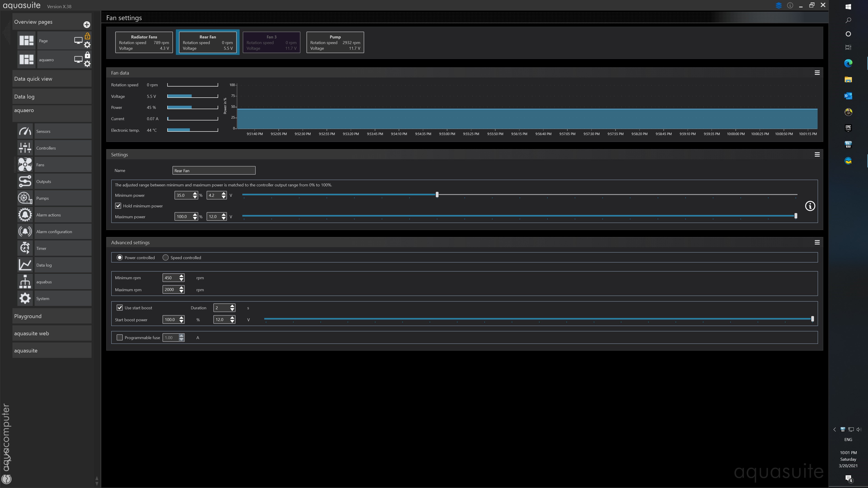
Task: Open the Advanced settings panel menu
Action: tap(817, 242)
